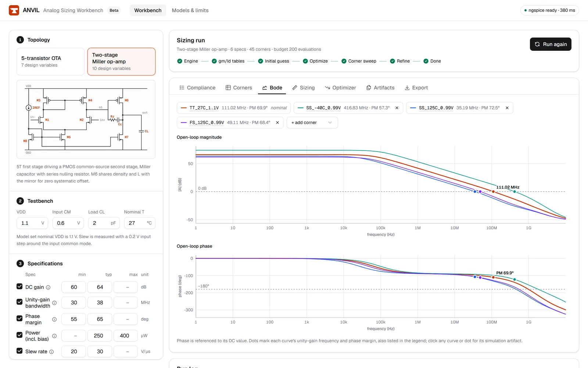This screenshot has width=588, height=368.
Task: Toggle the Power (incl. bias) checkbox
Action: pyautogui.click(x=19, y=335)
